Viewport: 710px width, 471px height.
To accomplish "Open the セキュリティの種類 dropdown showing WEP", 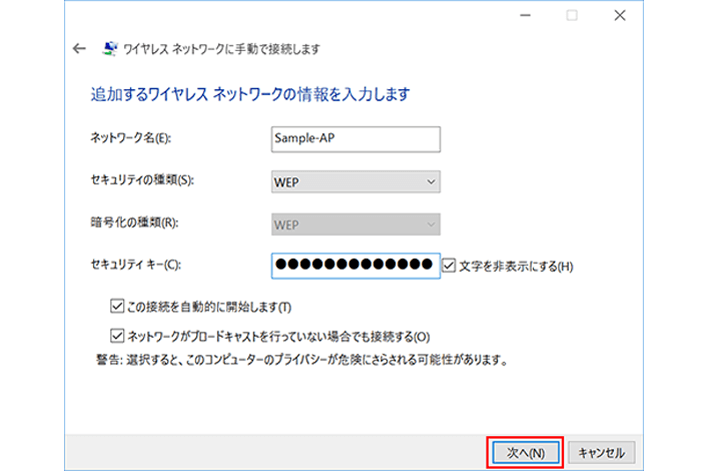I will [x=355, y=182].
